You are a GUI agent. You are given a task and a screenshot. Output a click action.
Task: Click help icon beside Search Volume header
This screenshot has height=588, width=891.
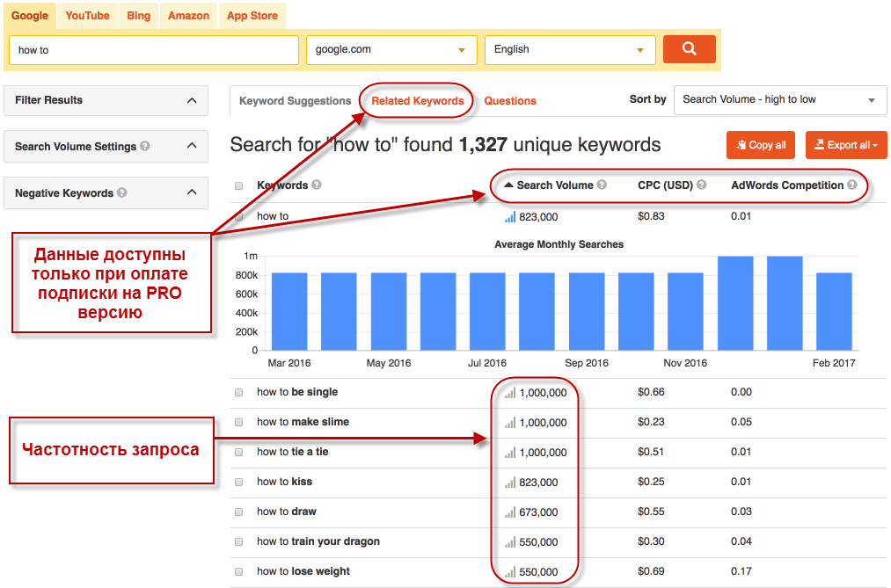click(x=602, y=185)
